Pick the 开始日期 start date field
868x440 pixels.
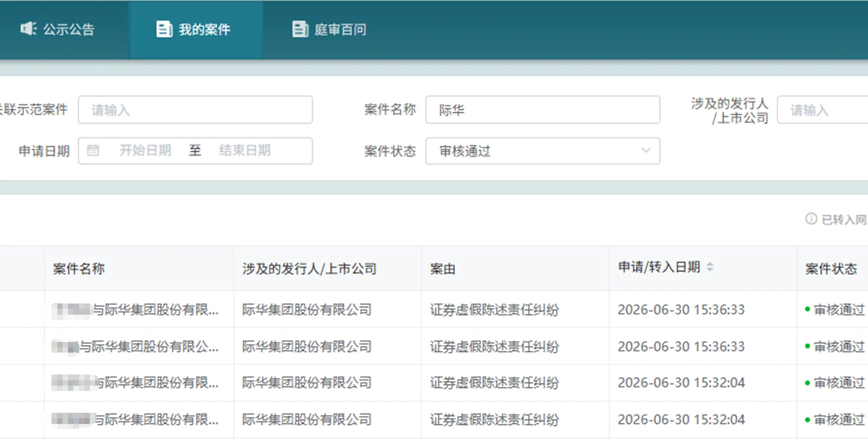tap(145, 151)
